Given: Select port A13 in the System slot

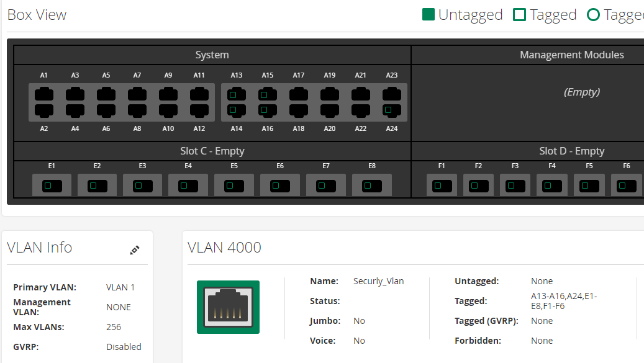Looking at the screenshot, I should coord(236,94).
